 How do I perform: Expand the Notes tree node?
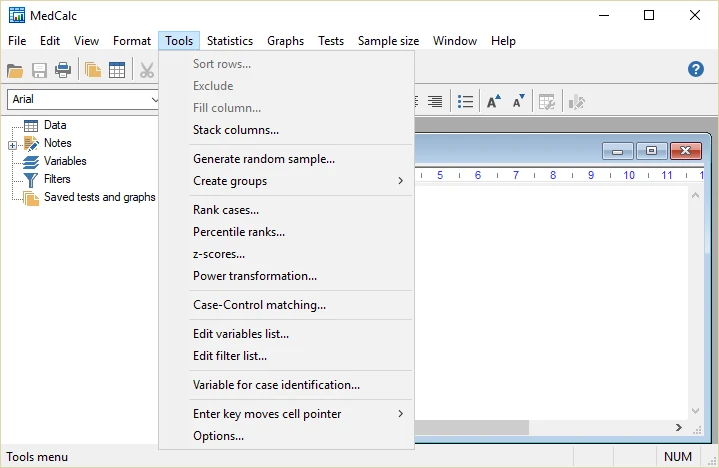pos(12,144)
